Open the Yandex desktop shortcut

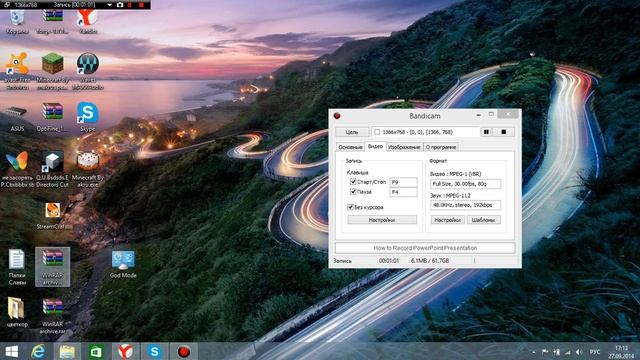[x=88, y=20]
